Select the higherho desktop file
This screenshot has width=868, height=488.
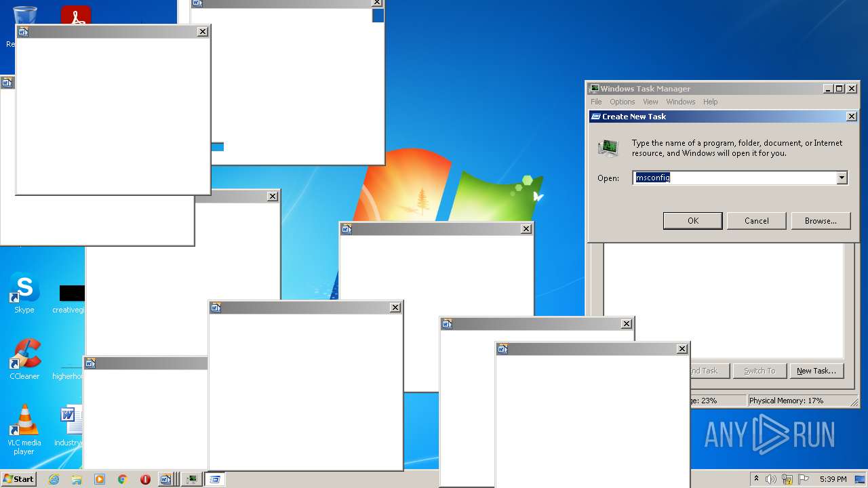click(x=68, y=371)
